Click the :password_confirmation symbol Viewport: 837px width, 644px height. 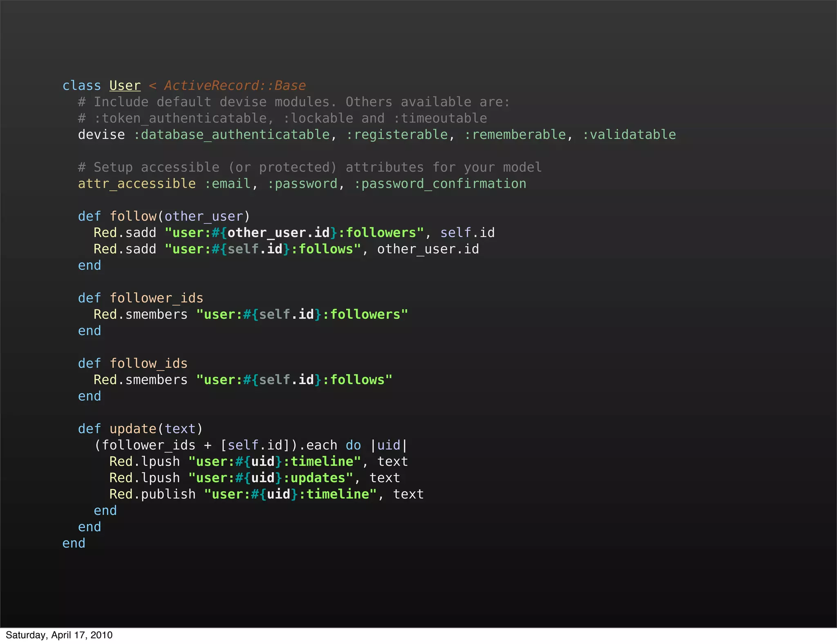click(440, 183)
